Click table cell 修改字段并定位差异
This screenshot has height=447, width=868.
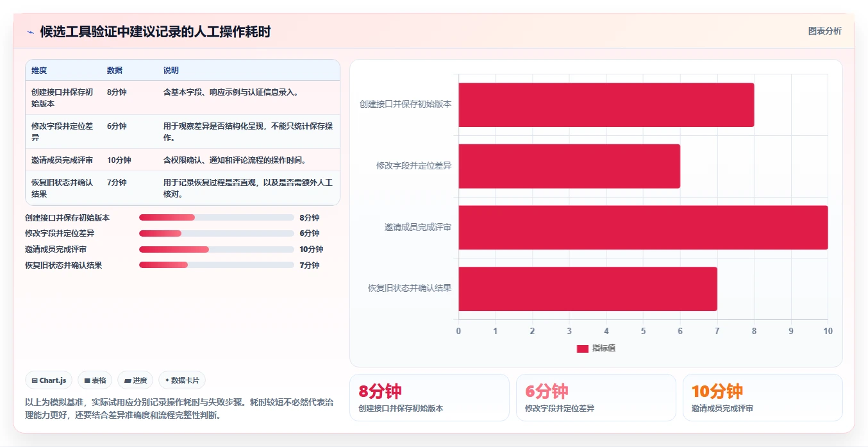click(63, 131)
